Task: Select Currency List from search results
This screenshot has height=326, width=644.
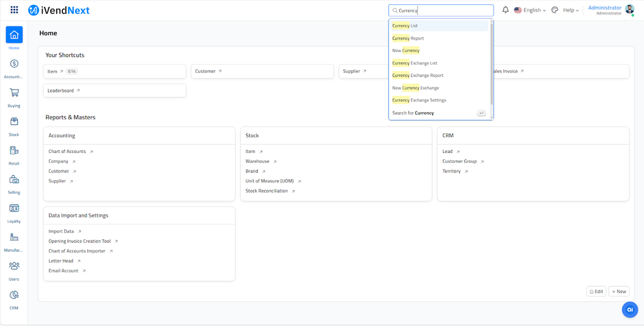Action: click(x=405, y=26)
